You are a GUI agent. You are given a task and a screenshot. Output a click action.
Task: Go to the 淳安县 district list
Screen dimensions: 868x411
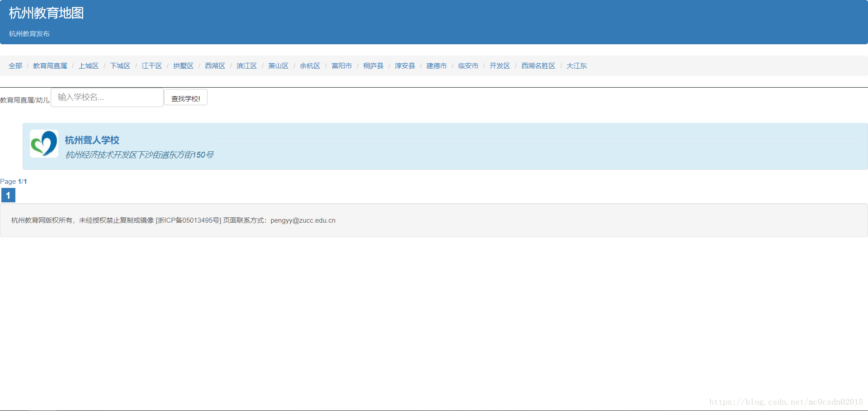(x=405, y=66)
